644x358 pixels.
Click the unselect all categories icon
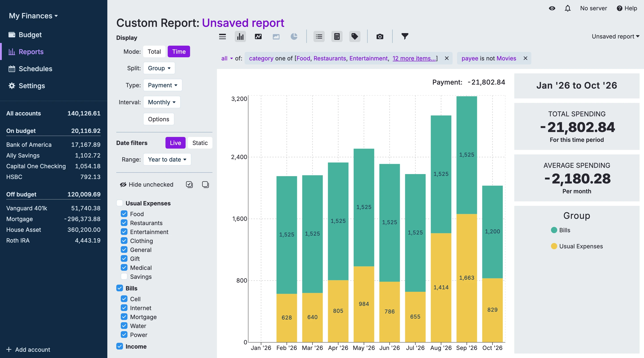pyautogui.click(x=205, y=185)
